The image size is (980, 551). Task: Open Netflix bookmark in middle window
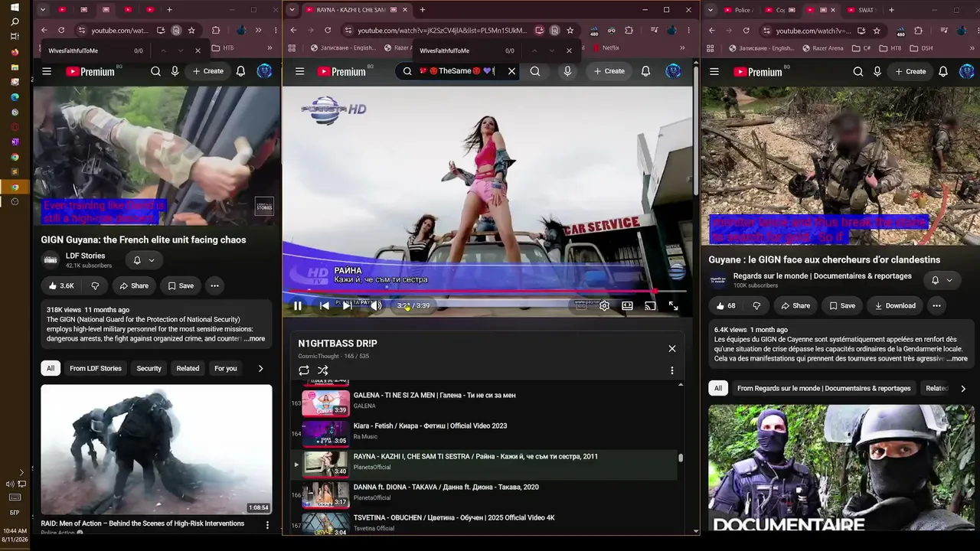[606, 47]
